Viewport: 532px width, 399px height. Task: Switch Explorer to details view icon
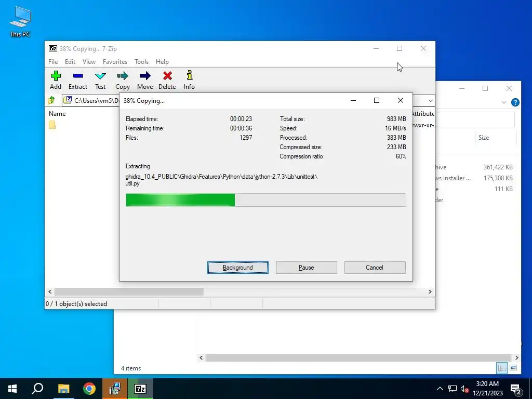point(502,368)
